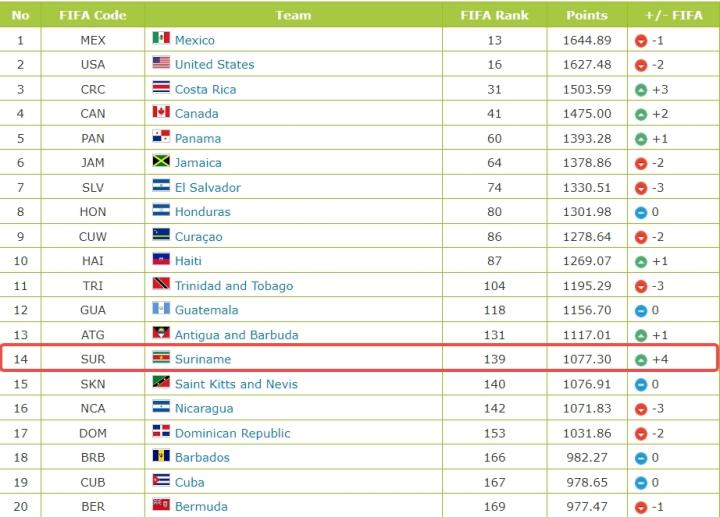Sort by the Points column header
The image size is (720, 517).
586,15
